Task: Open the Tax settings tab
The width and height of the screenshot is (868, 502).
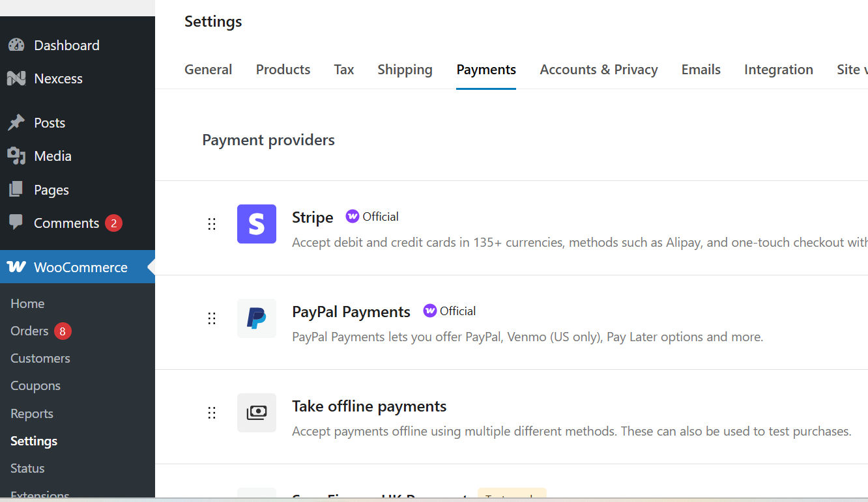Action: click(343, 69)
